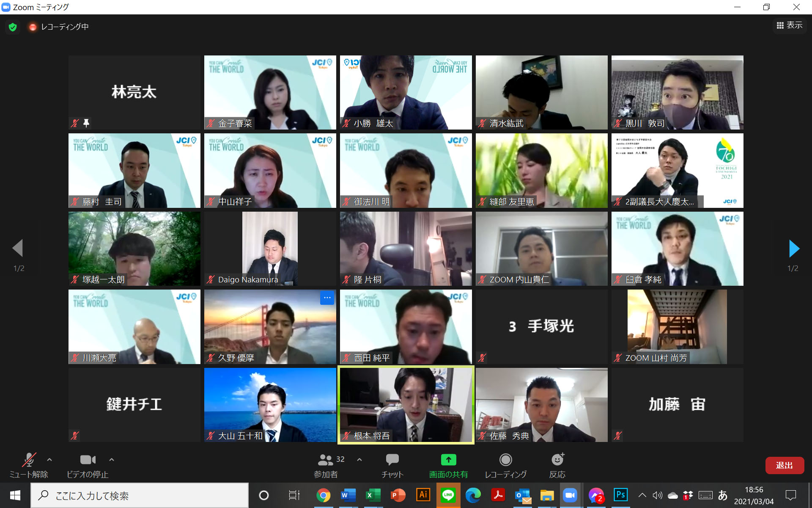
Task: Show hidden system tray icons
Action: click(642, 495)
